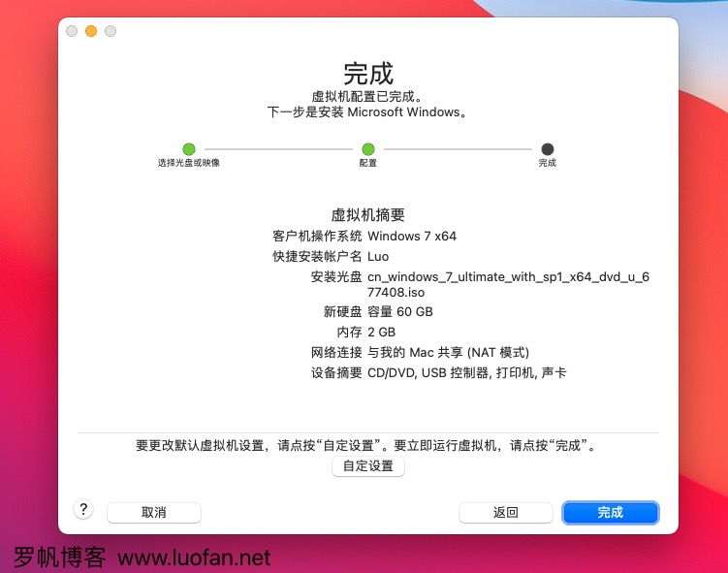Viewport: 728px width, 573px height.
Task: Click the network value 与我的 Mac 共享 (NAT 模式)
Action: pos(449,353)
